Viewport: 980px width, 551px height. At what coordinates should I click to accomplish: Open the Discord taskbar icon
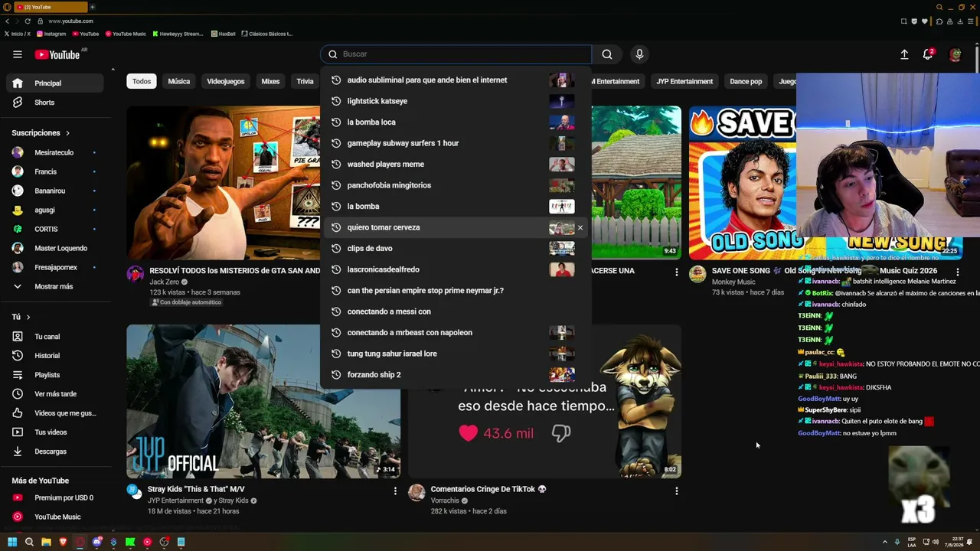tap(96, 542)
